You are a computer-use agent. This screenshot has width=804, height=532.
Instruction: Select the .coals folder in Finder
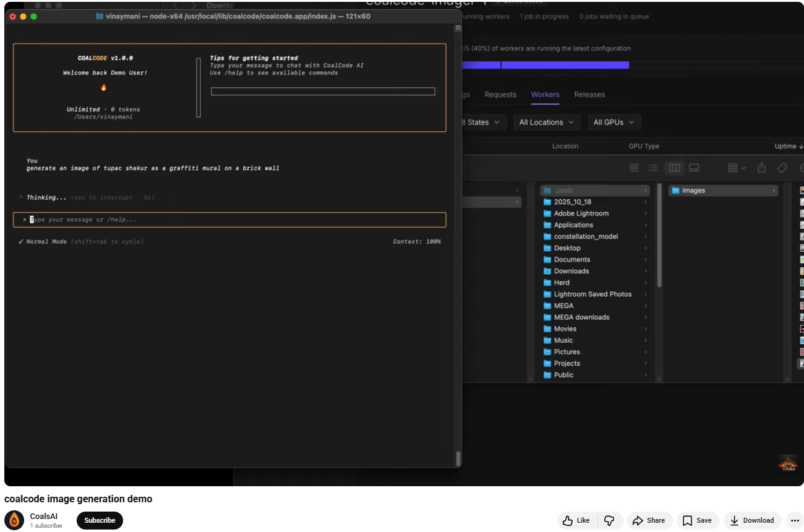pos(595,191)
